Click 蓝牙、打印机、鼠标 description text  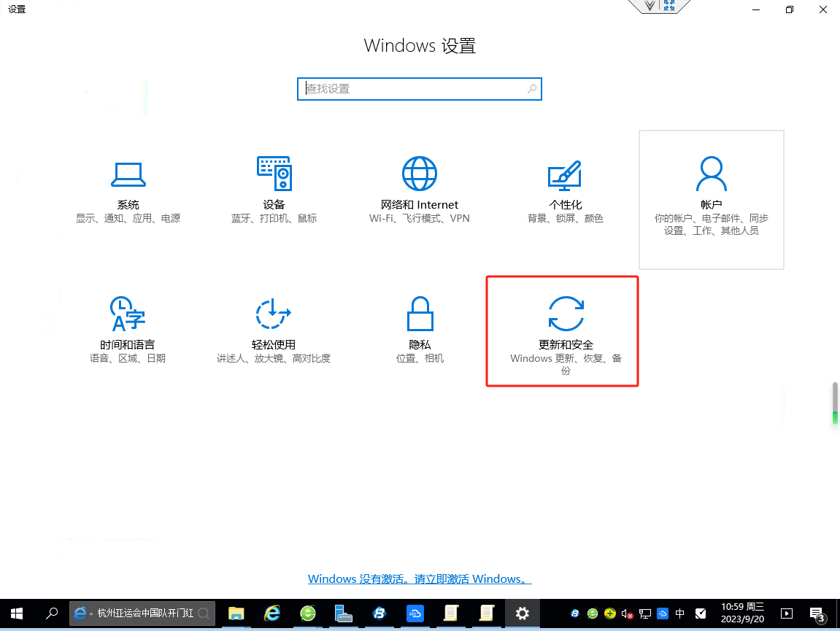pyautogui.click(x=274, y=219)
